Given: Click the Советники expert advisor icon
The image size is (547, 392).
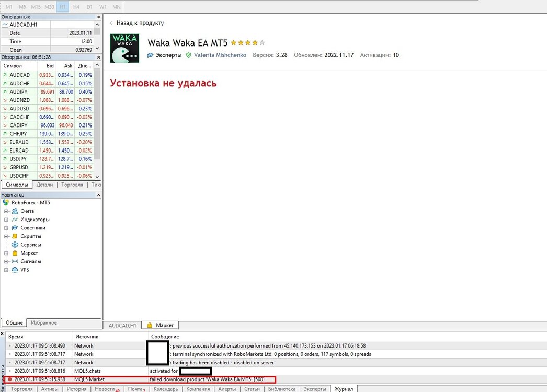Looking at the screenshot, I should coord(15,228).
